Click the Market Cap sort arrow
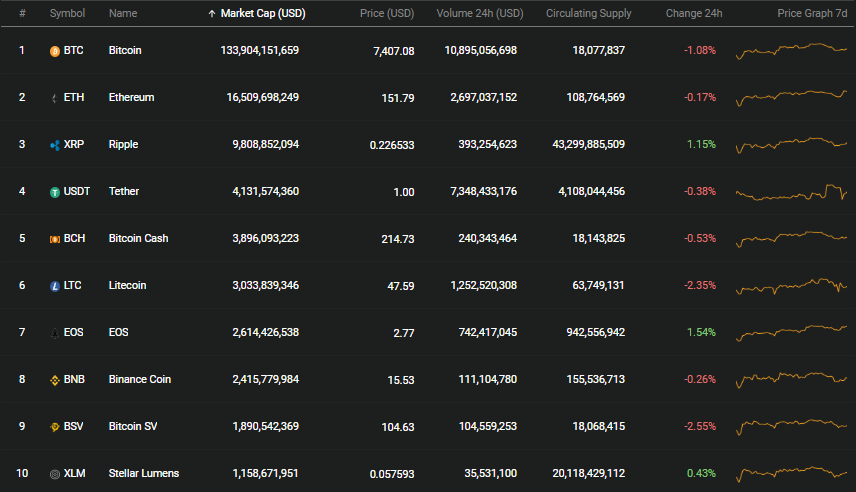The height and width of the screenshot is (492, 856). coord(212,14)
